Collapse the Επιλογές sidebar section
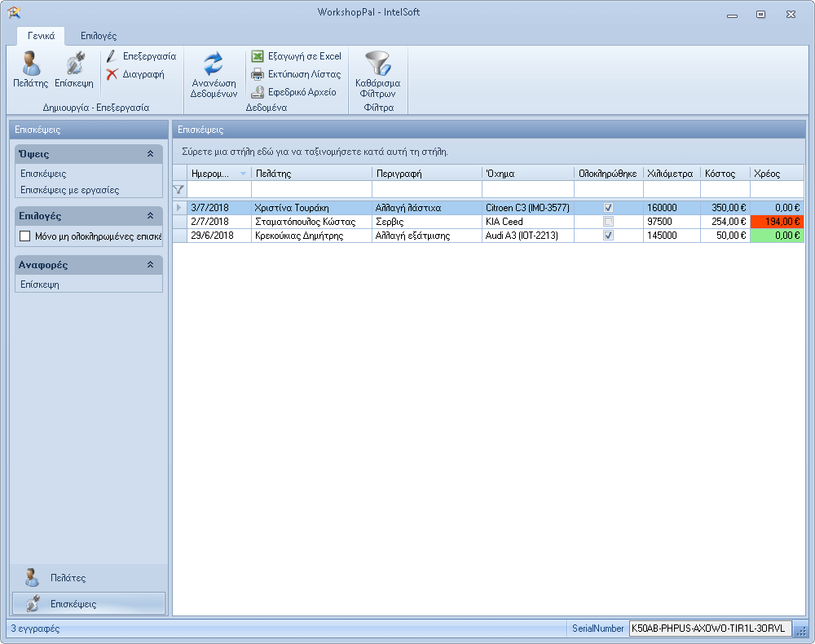 coord(150,216)
